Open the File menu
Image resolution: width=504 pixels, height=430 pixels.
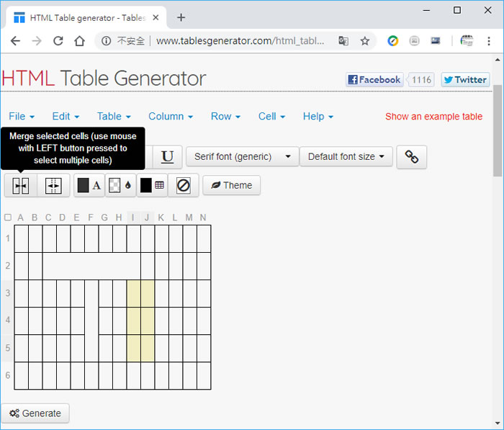pyautogui.click(x=22, y=116)
